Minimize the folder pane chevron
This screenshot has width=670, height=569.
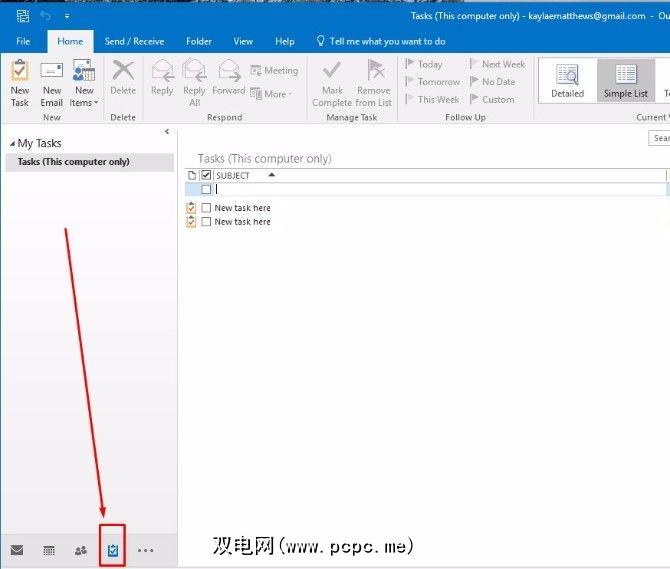tap(167, 132)
